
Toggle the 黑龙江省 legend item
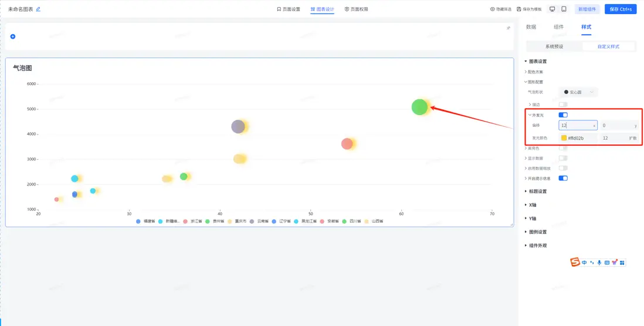point(305,221)
